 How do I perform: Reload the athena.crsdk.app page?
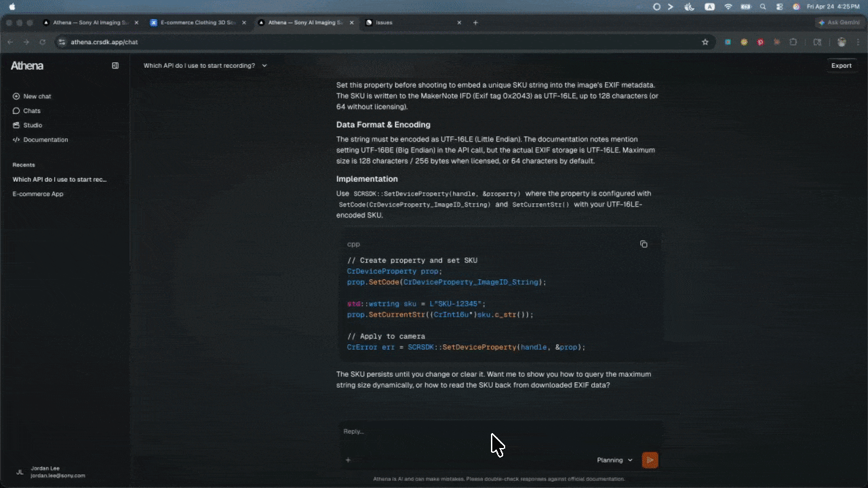click(x=42, y=42)
